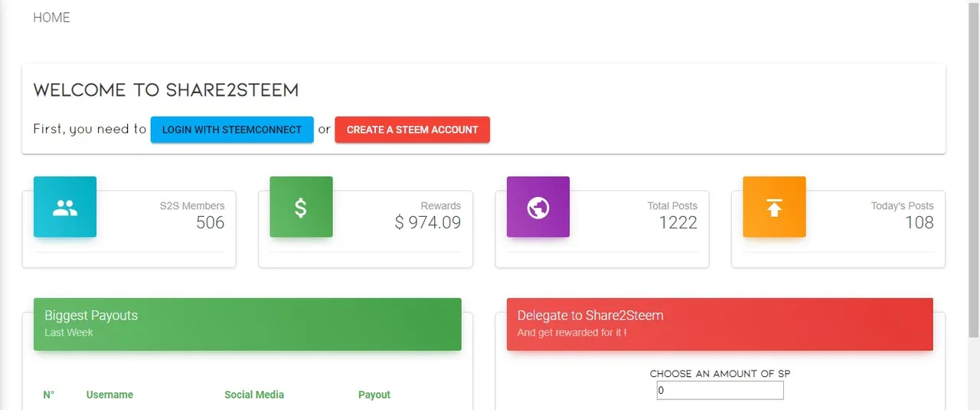Click the Welcome to Share2Steem heading
The image size is (980, 410).
click(166, 90)
